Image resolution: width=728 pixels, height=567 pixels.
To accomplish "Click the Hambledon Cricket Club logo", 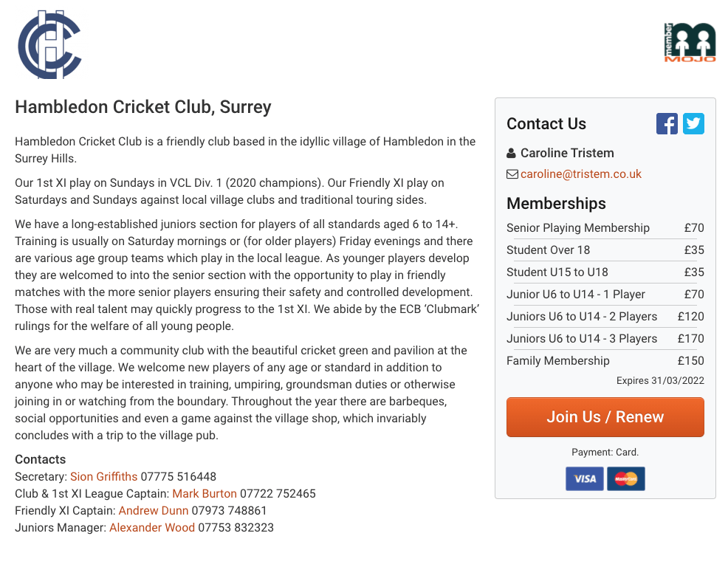I will pyautogui.click(x=49, y=45).
